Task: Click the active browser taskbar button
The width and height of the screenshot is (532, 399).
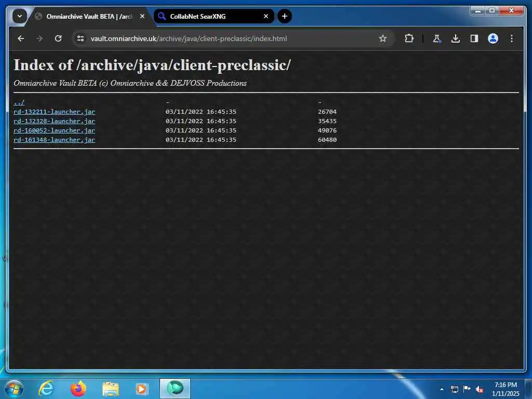Action: pos(175,389)
